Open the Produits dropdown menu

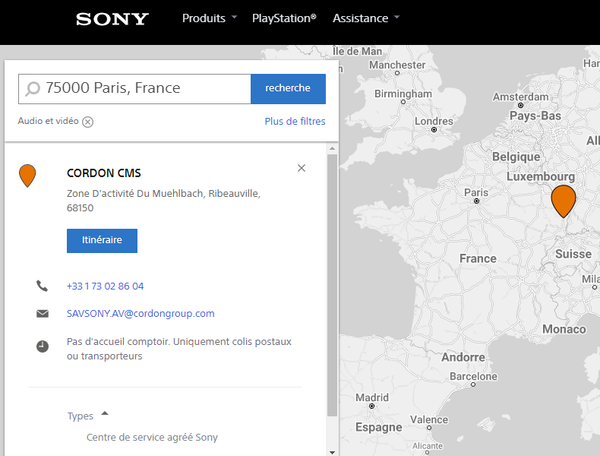(x=210, y=18)
